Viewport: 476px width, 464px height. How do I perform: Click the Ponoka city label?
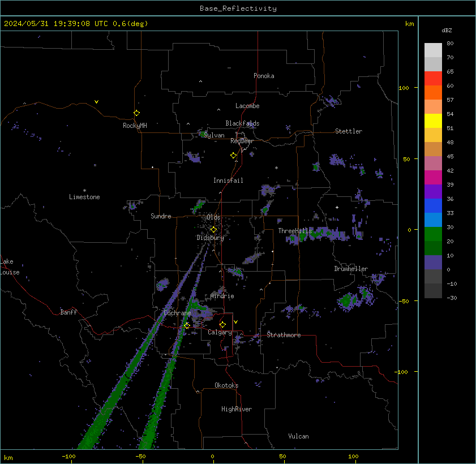pos(264,76)
